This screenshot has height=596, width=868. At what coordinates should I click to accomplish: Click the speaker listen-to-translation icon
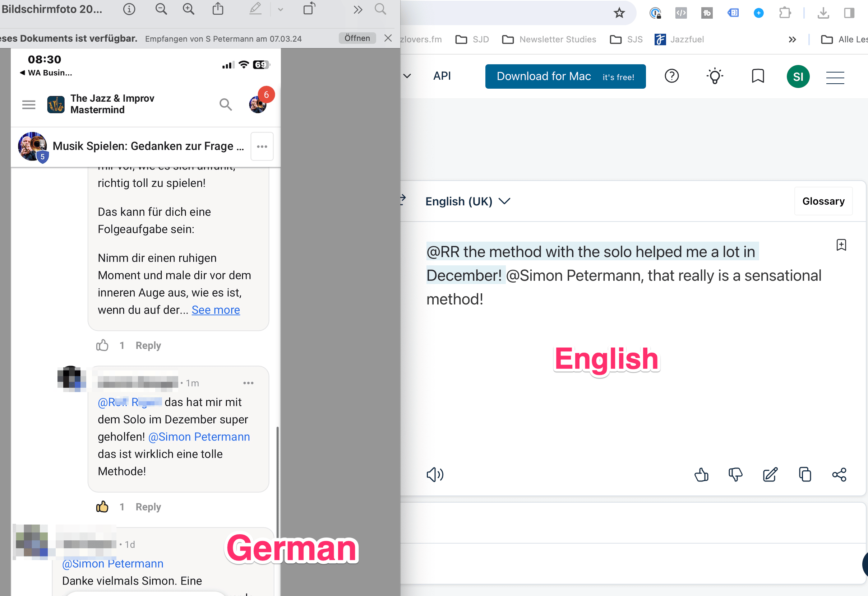tap(435, 475)
